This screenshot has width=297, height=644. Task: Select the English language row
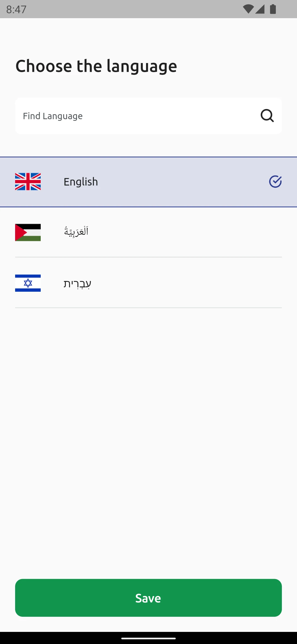(x=148, y=182)
